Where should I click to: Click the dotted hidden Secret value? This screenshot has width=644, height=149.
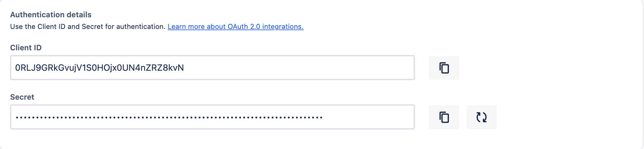click(169, 118)
